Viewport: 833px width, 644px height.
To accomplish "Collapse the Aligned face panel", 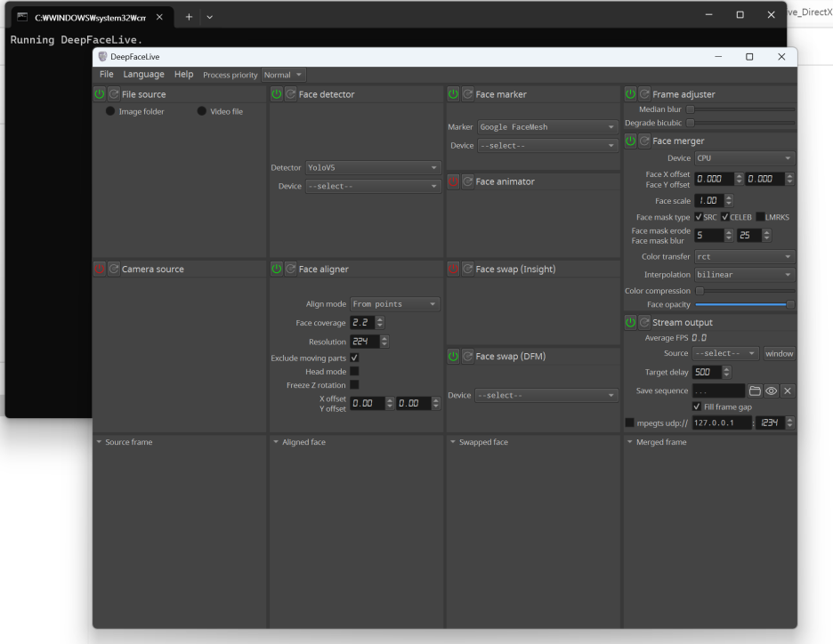I will [276, 442].
